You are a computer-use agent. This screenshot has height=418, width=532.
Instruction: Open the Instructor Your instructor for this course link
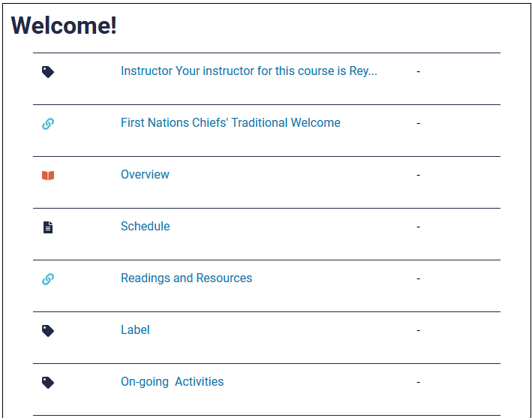tap(248, 71)
